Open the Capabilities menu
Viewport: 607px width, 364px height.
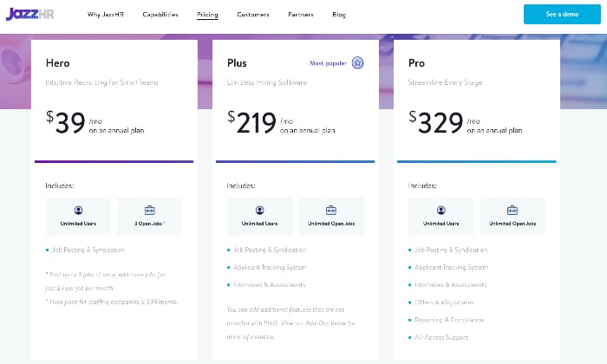coord(160,15)
